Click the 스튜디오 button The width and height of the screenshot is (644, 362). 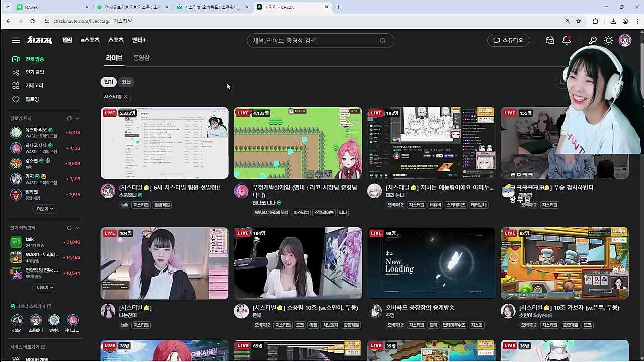(508, 40)
